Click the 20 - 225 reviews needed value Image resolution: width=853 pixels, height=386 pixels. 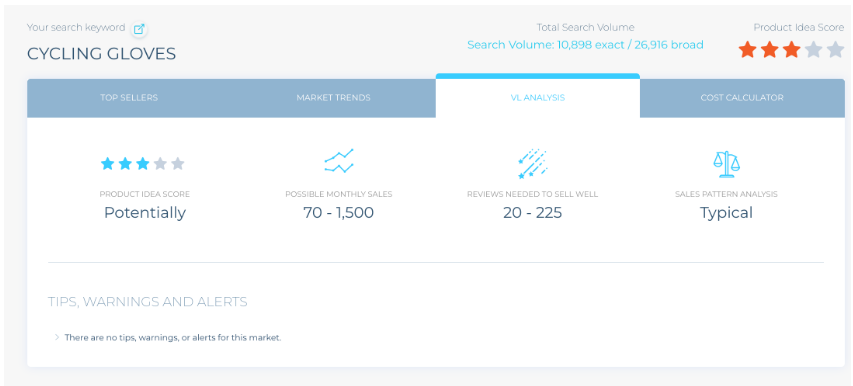tap(533, 213)
